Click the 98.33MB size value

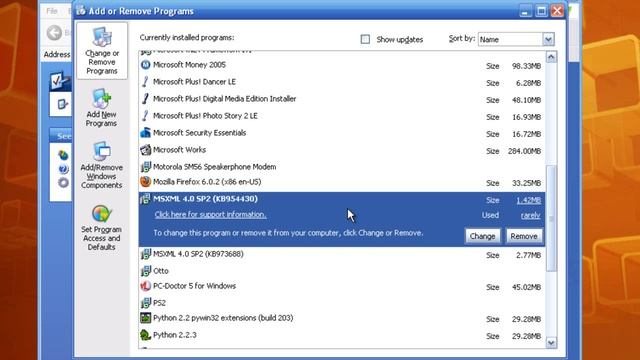click(527, 66)
